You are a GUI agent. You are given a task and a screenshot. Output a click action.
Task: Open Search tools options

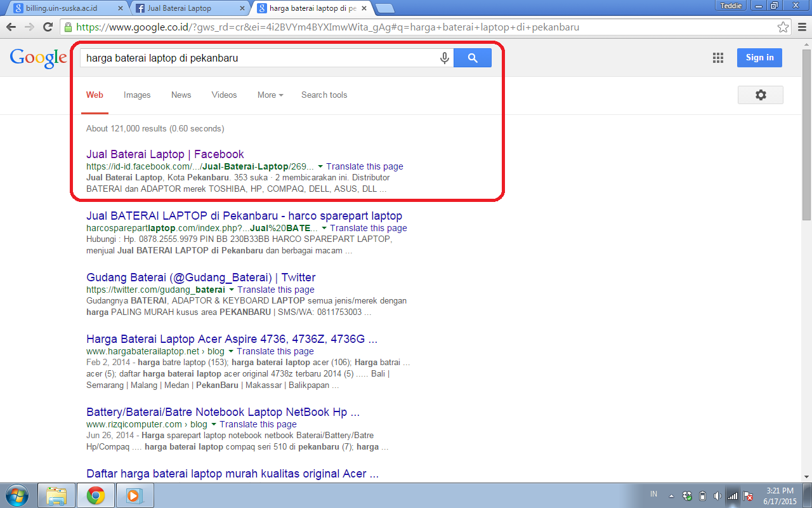[324, 95]
